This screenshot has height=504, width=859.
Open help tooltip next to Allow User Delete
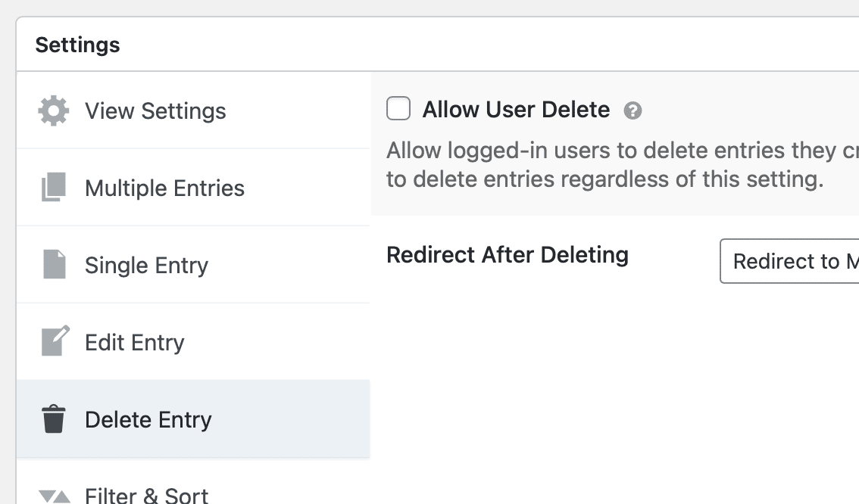tap(633, 111)
